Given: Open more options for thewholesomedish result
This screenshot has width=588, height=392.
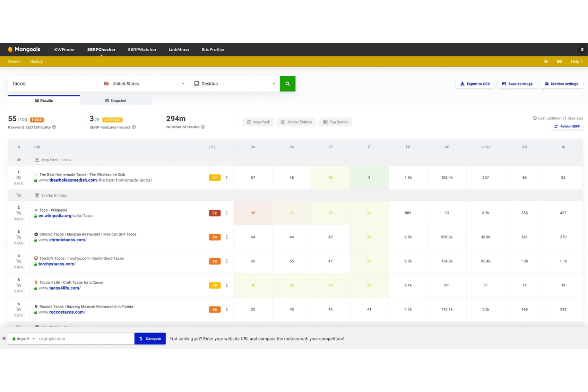Looking at the screenshot, I should tap(227, 178).
